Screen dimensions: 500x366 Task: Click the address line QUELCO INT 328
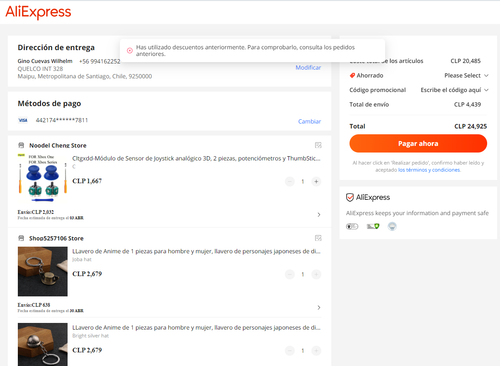(x=40, y=69)
